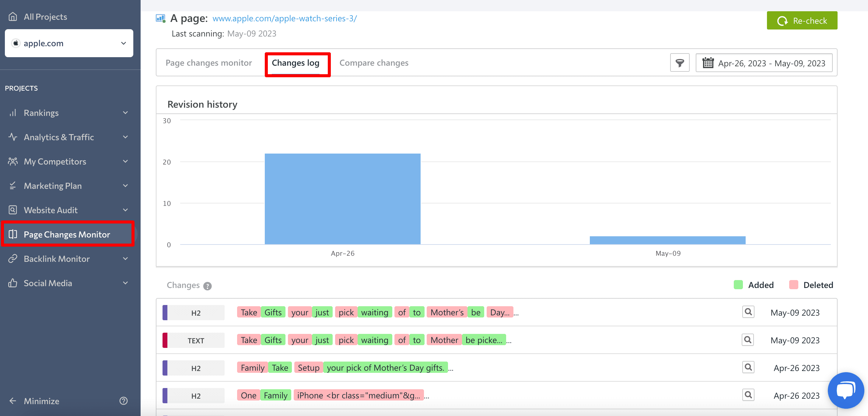Click the calendar icon in date range
Screen dimensions: 868x416
(708, 63)
